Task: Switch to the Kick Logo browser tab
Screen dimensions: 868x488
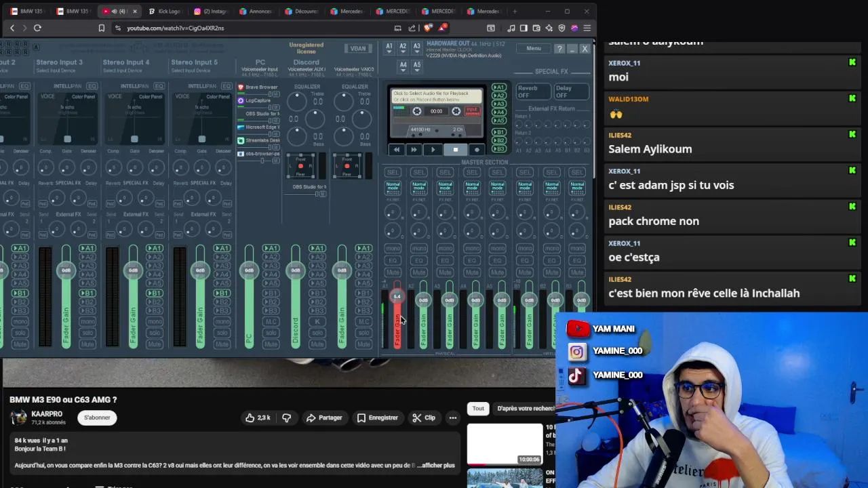Action: (163, 11)
